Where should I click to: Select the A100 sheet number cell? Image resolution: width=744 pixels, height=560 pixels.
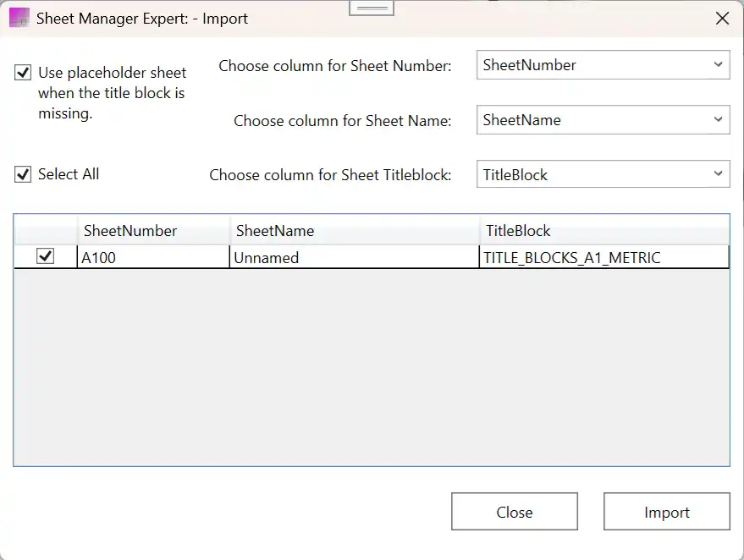click(x=152, y=257)
